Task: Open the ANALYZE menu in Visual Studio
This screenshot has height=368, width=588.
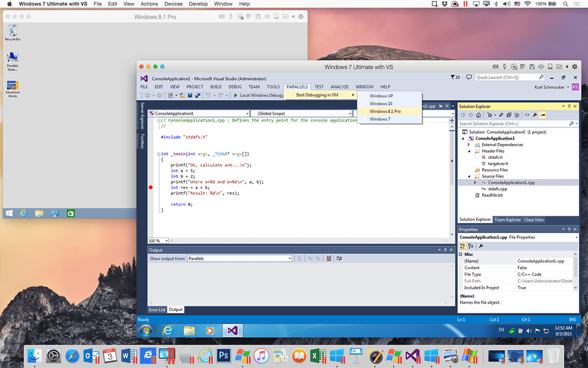Action: (x=339, y=87)
